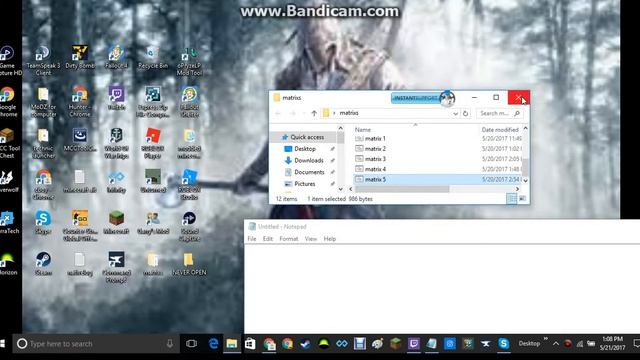Go to Desktop in the navigation pane
Viewport: 640px width, 360px height.
pyautogui.click(x=305, y=149)
